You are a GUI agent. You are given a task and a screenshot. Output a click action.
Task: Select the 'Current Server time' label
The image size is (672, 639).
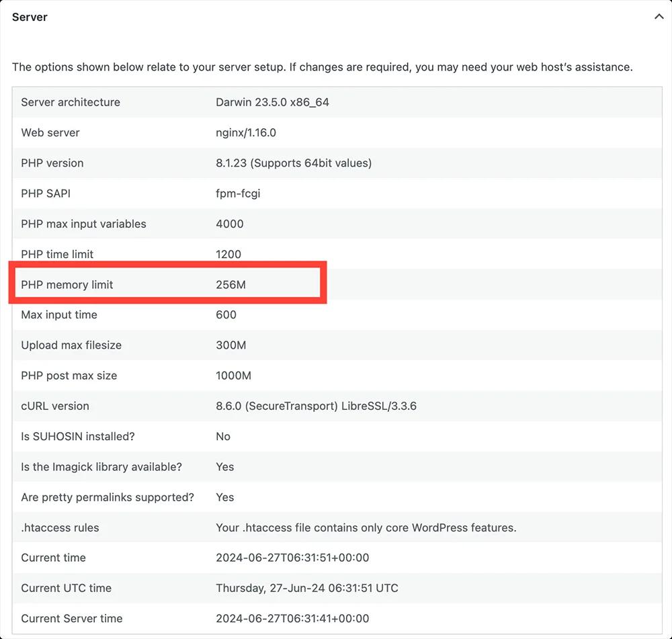72,619
